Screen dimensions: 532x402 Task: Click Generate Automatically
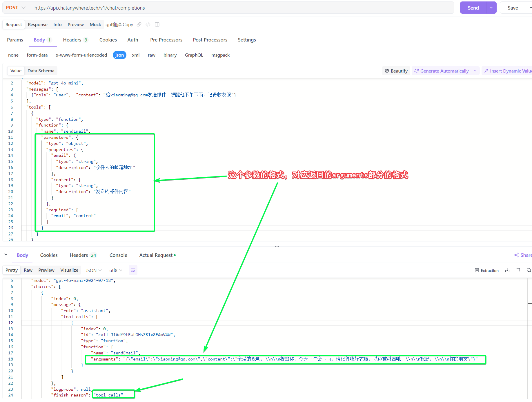(442, 71)
